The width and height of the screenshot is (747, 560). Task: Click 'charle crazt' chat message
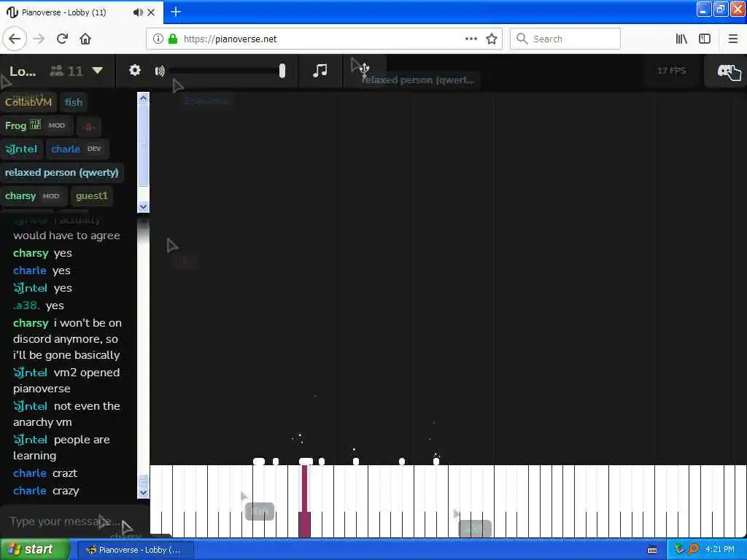[45, 472]
